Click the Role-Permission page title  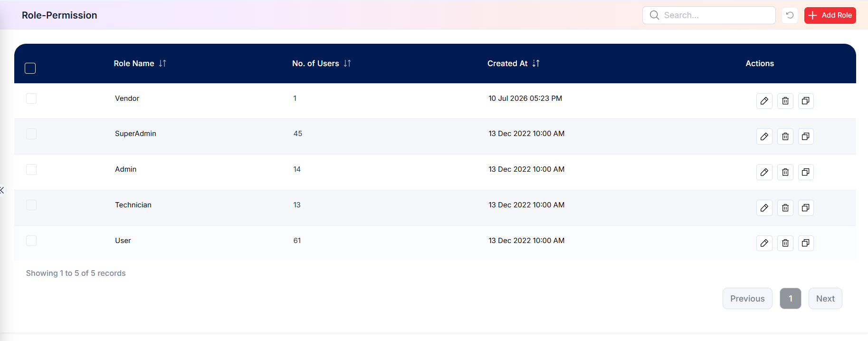coord(59,15)
